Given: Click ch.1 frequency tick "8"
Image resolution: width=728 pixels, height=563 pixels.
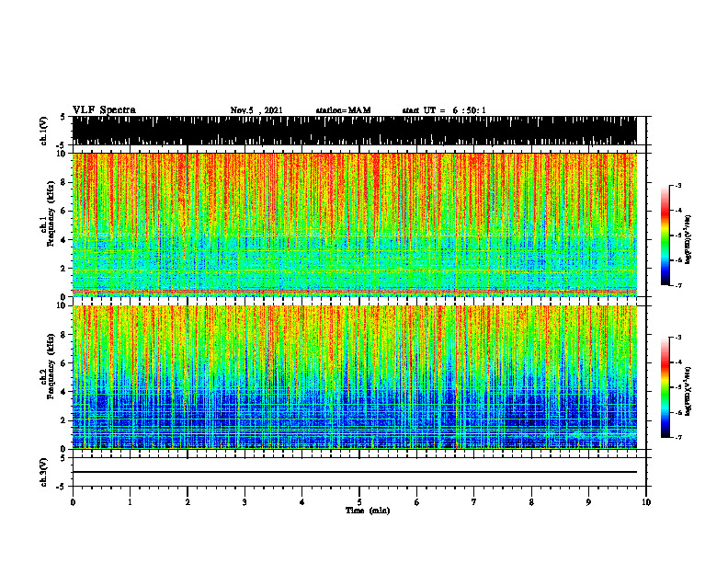Looking at the screenshot, I should point(64,182).
